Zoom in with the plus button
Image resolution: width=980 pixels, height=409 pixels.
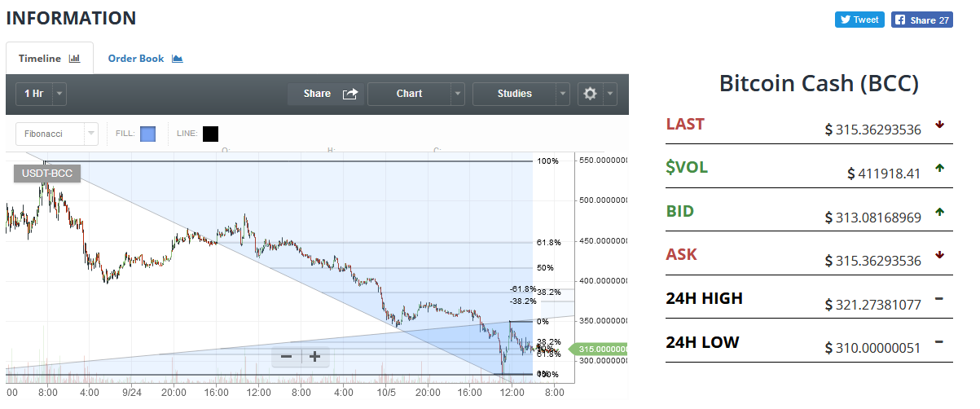pos(315,356)
